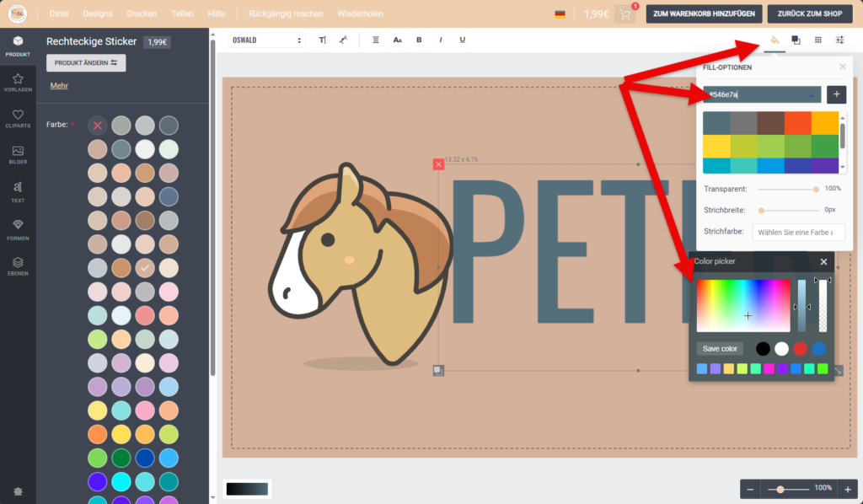Image resolution: width=863 pixels, height=504 pixels.
Task: Click the Produkt ändern button
Action: (x=86, y=63)
